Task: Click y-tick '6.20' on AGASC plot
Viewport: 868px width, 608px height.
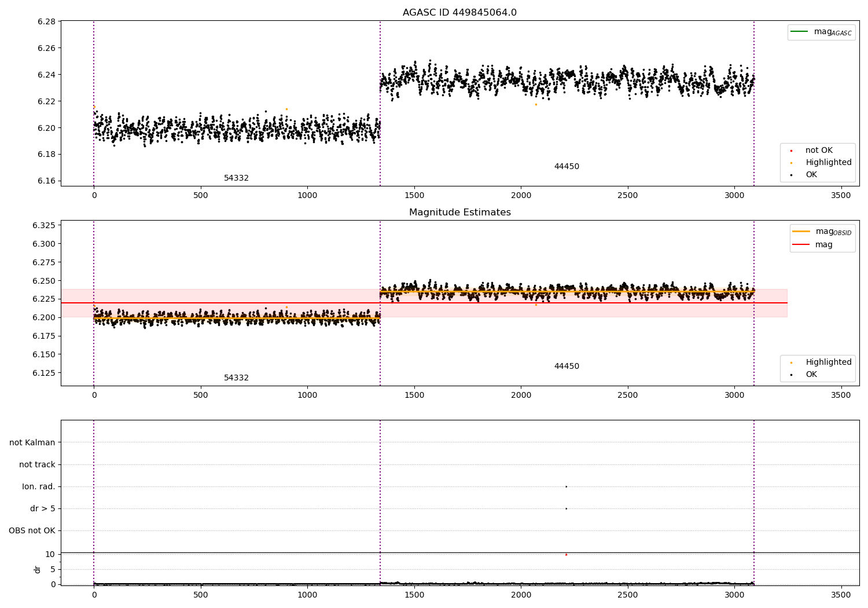Action: click(46, 128)
